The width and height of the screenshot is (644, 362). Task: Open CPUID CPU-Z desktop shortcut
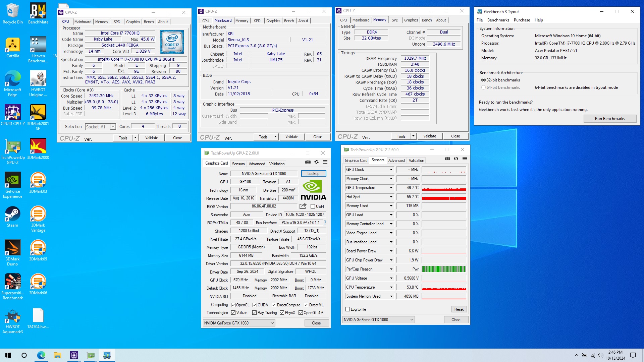13,115
